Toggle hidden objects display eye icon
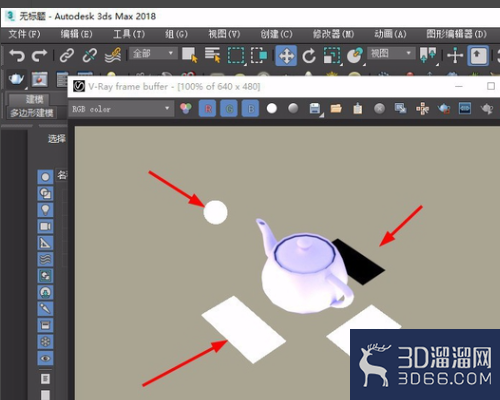The width and height of the screenshot is (500, 400). [x=45, y=358]
